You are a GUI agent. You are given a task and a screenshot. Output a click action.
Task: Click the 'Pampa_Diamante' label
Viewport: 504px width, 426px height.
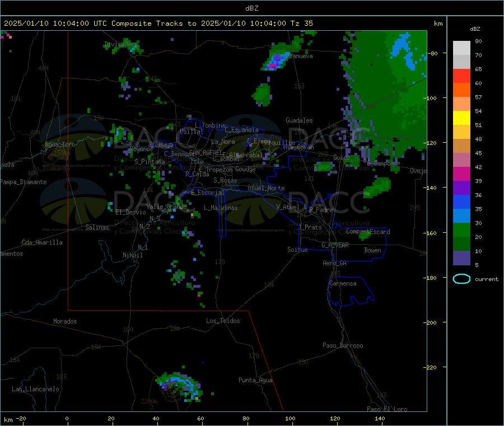(x=24, y=182)
